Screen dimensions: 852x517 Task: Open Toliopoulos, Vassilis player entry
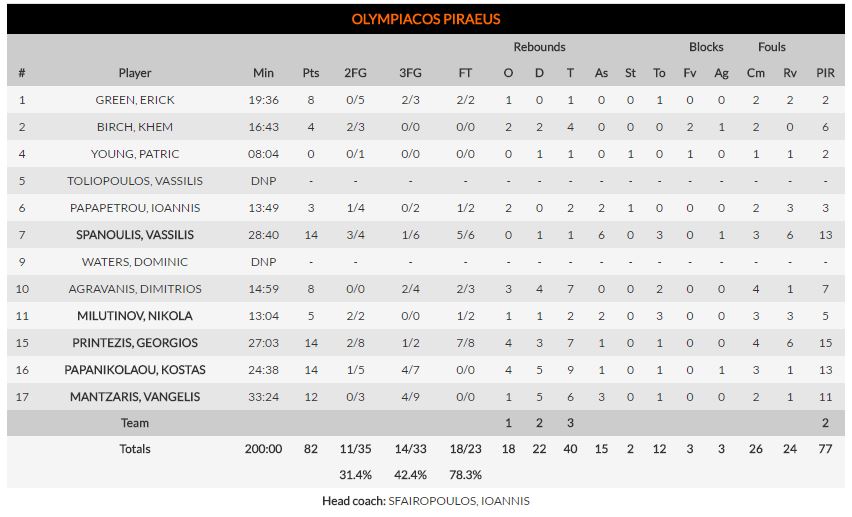tap(135, 181)
